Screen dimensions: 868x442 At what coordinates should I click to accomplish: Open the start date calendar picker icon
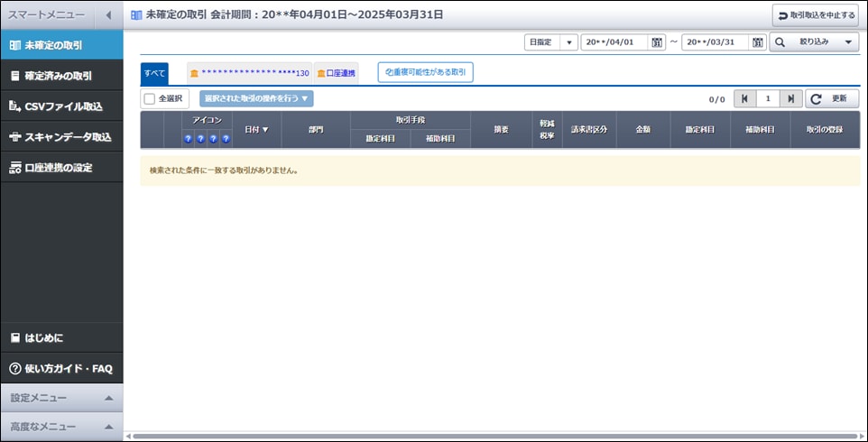point(657,42)
